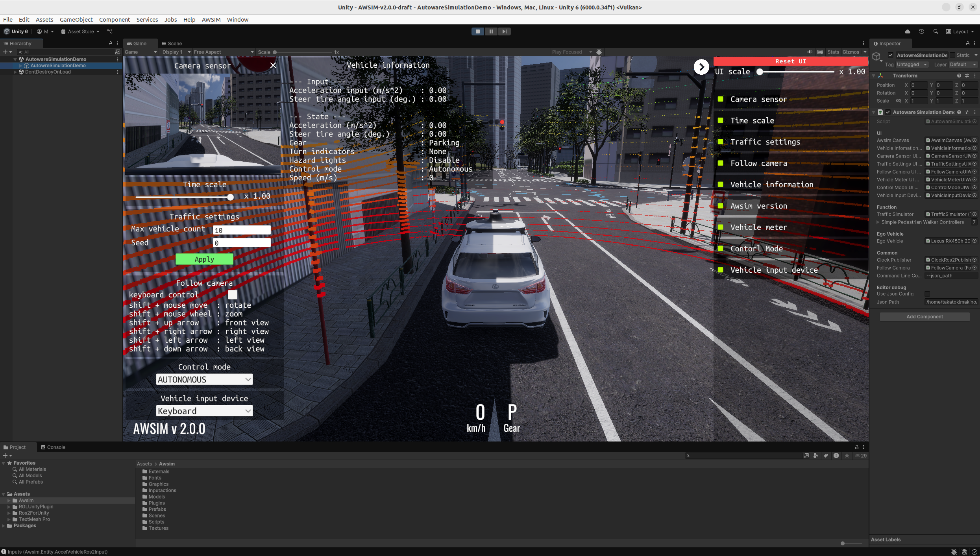Image resolution: width=980 pixels, height=556 pixels.
Task: Open the Gizmos dropdown arrow
Action: (x=865, y=52)
